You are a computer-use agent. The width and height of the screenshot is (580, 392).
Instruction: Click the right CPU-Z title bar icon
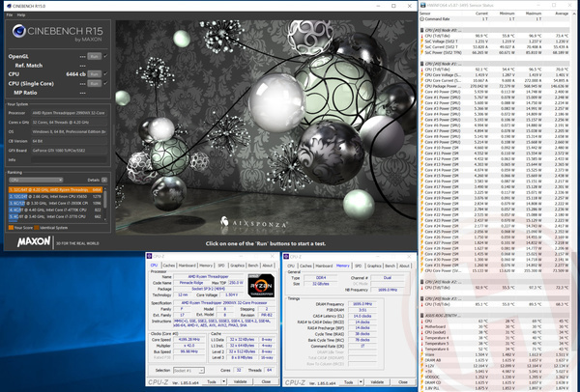coord(286,257)
